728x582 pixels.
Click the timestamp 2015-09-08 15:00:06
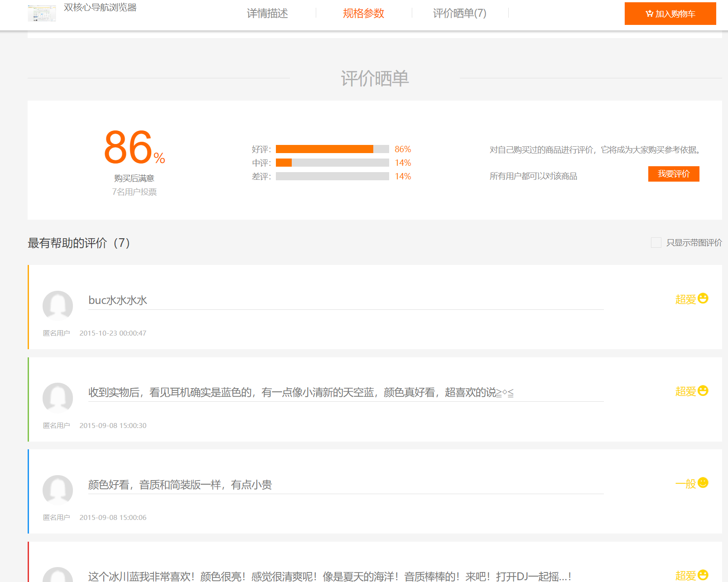click(113, 517)
